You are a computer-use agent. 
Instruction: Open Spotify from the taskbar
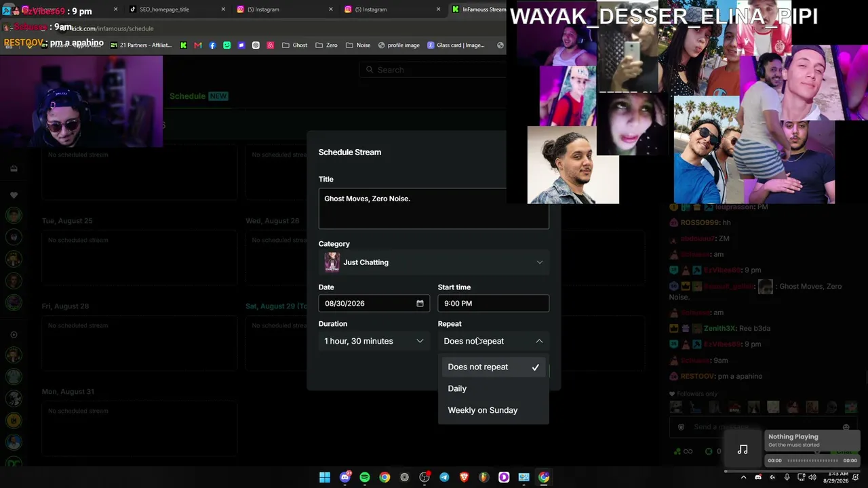click(365, 477)
